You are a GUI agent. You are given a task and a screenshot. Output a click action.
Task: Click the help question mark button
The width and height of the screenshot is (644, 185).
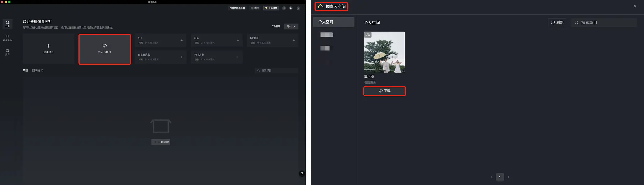[x=302, y=174]
